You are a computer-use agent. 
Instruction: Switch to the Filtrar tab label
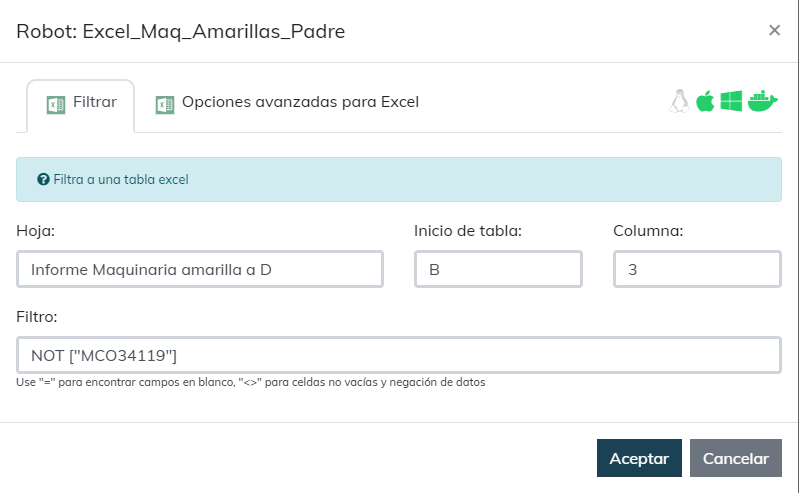pyautogui.click(x=95, y=102)
